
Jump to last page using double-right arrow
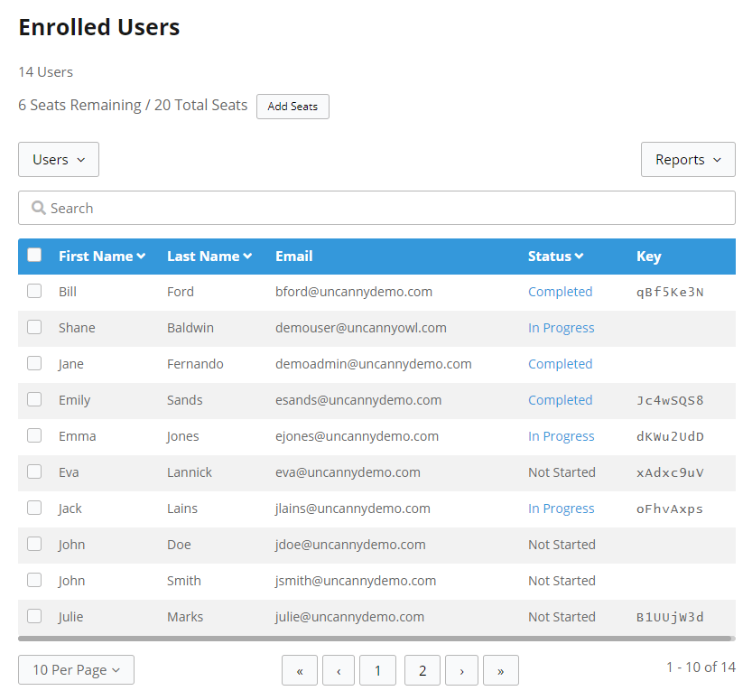click(501, 670)
